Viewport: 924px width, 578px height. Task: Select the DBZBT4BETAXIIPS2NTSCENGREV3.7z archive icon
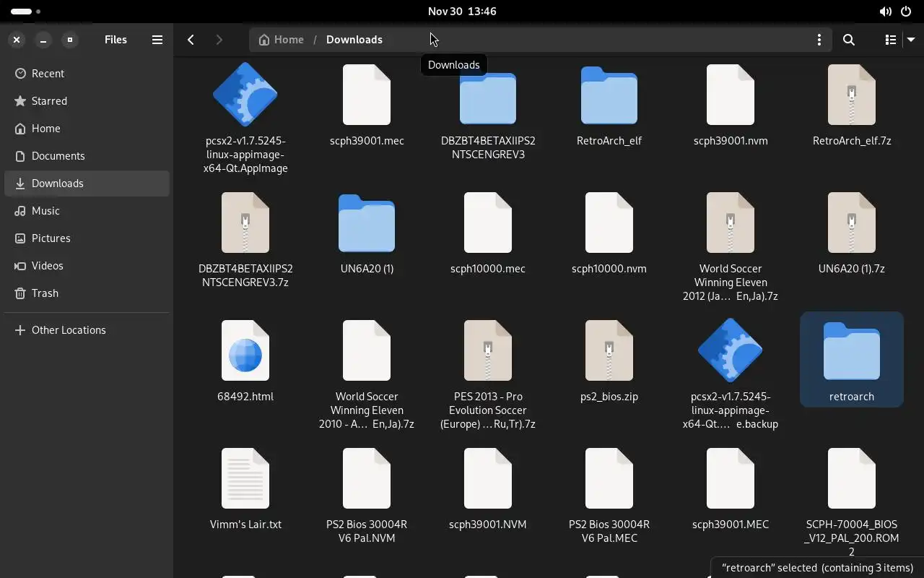click(x=245, y=223)
